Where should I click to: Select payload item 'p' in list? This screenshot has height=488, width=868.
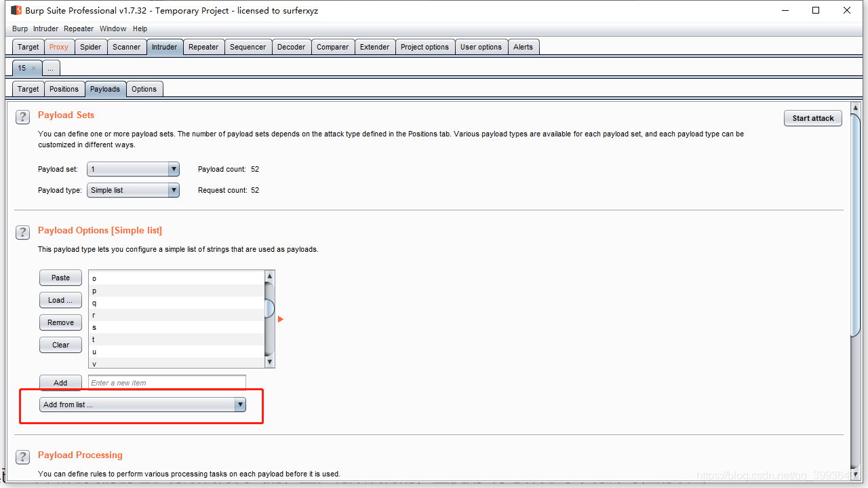click(176, 290)
